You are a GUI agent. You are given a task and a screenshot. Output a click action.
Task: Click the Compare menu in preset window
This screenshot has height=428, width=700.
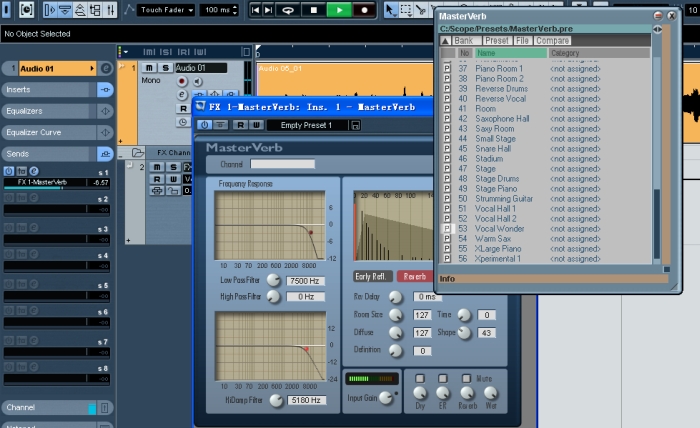pyautogui.click(x=552, y=41)
